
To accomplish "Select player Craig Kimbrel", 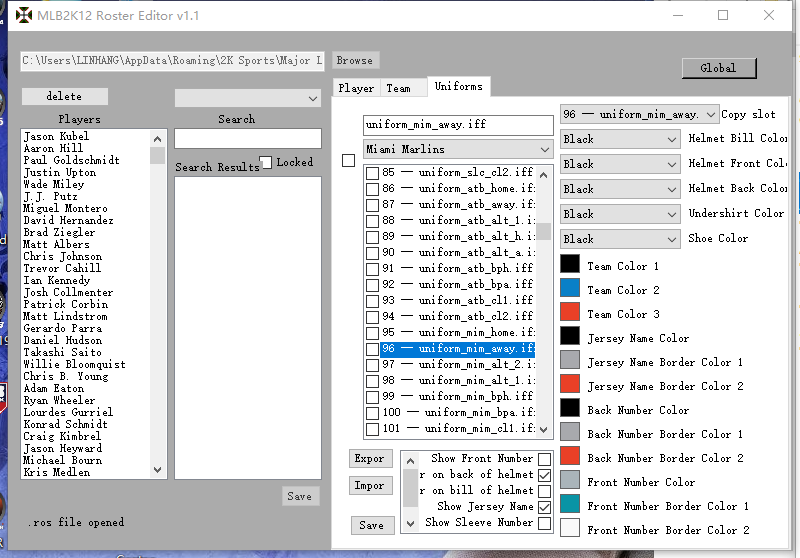I will (62, 436).
